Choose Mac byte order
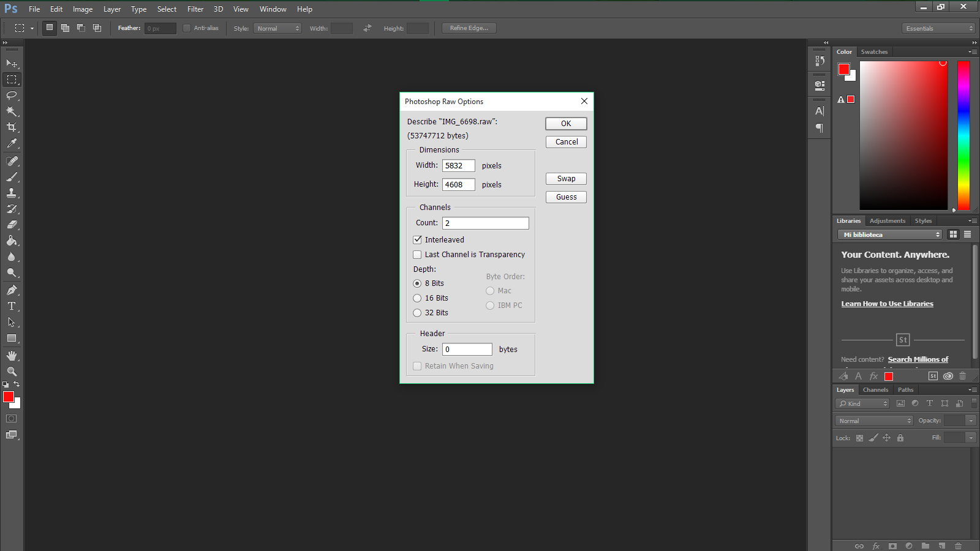Image resolution: width=980 pixels, height=551 pixels. pos(490,291)
